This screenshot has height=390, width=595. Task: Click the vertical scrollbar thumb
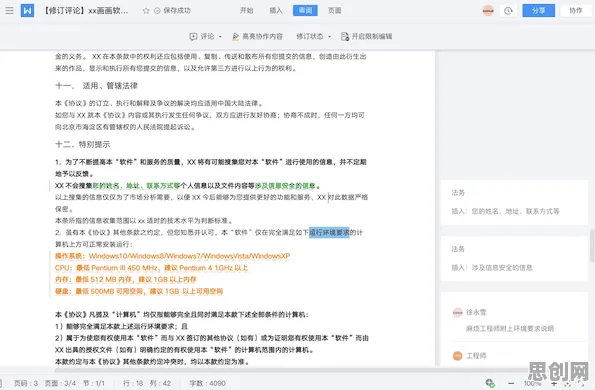pos(592,245)
